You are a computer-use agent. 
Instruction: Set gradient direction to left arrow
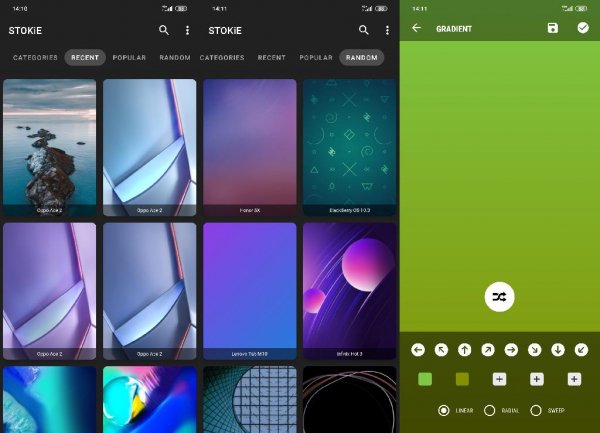click(418, 350)
